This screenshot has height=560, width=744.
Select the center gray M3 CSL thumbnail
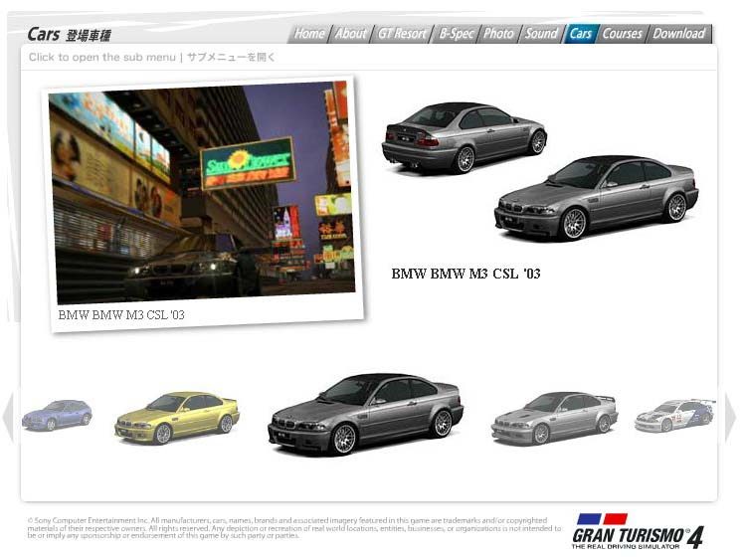point(365,415)
